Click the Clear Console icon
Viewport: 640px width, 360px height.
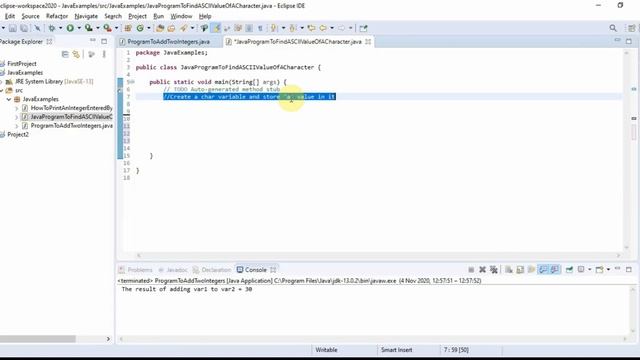(x=509, y=270)
